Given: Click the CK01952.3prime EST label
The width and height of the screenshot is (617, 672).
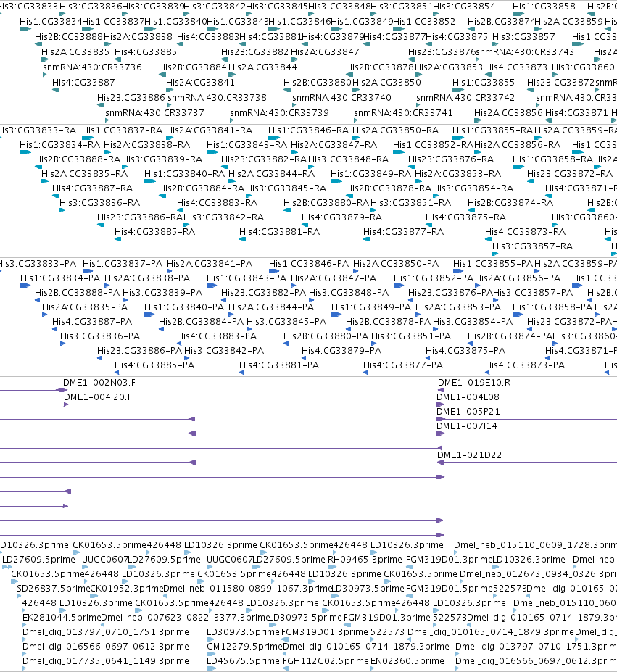Looking at the screenshot, I should click(127, 589).
